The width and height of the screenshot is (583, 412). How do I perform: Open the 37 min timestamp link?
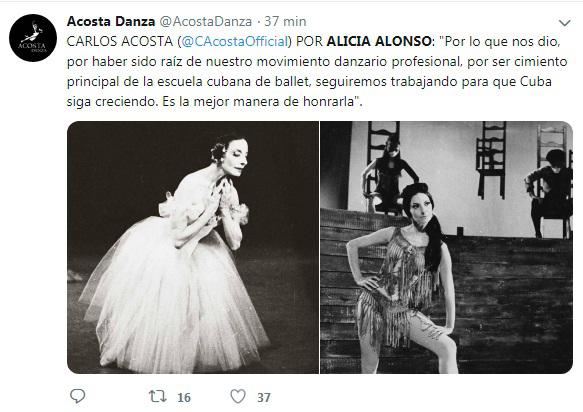[285, 22]
